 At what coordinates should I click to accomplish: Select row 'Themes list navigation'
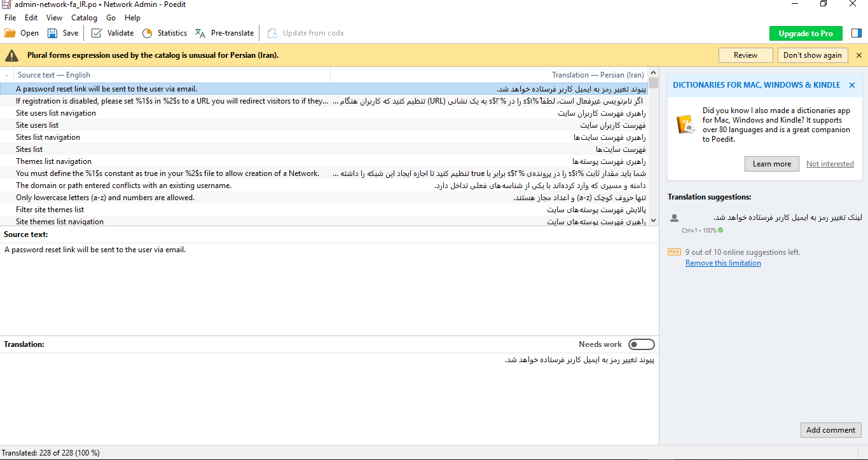click(324, 161)
